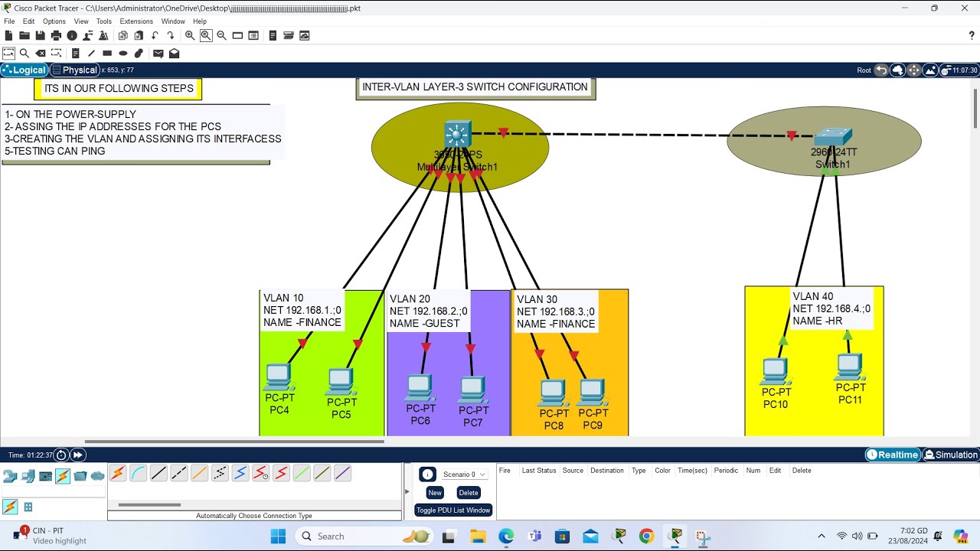Image resolution: width=980 pixels, height=551 pixels.
Task: Show hidden system tray icons chevron
Action: point(822,536)
